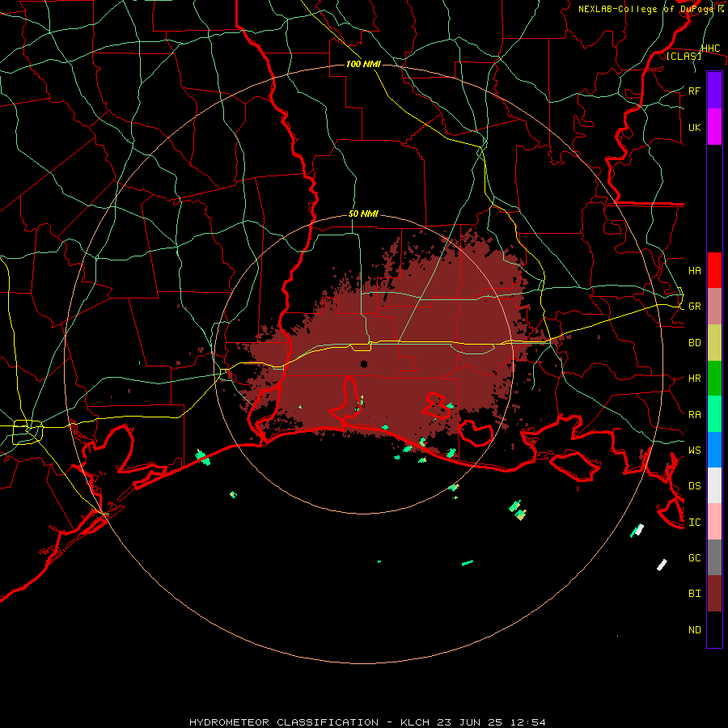The height and width of the screenshot is (728, 728).
Task: Click the brown BI legend swatch
Action: pyautogui.click(x=714, y=594)
